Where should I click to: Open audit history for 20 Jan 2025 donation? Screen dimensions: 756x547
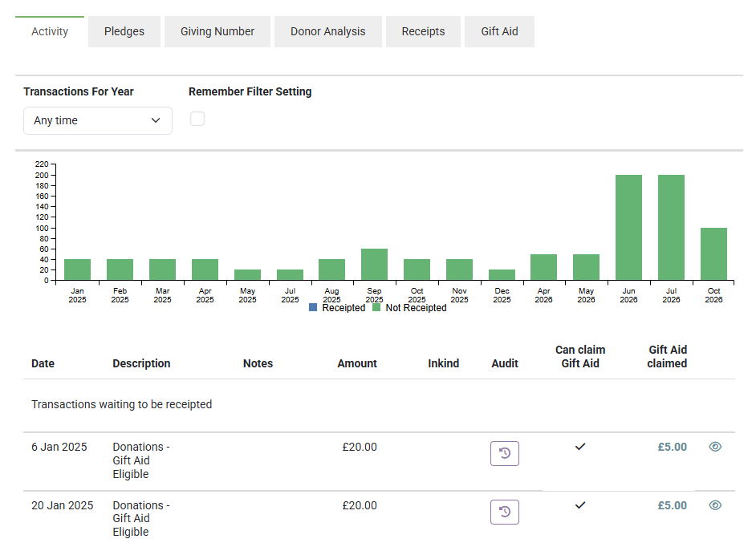504,512
